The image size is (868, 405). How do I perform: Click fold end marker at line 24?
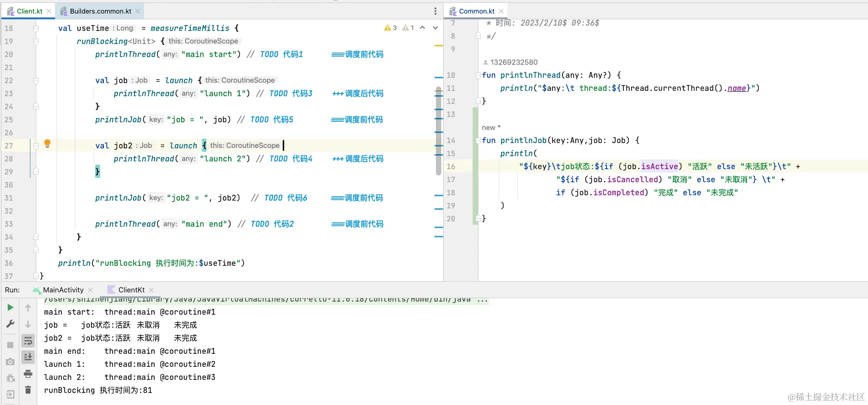tap(36, 107)
